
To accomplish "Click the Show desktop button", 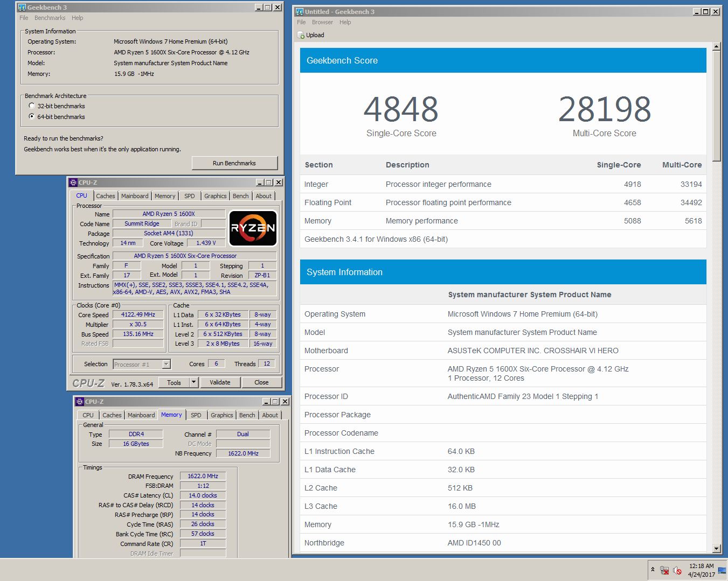I will (722, 570).
